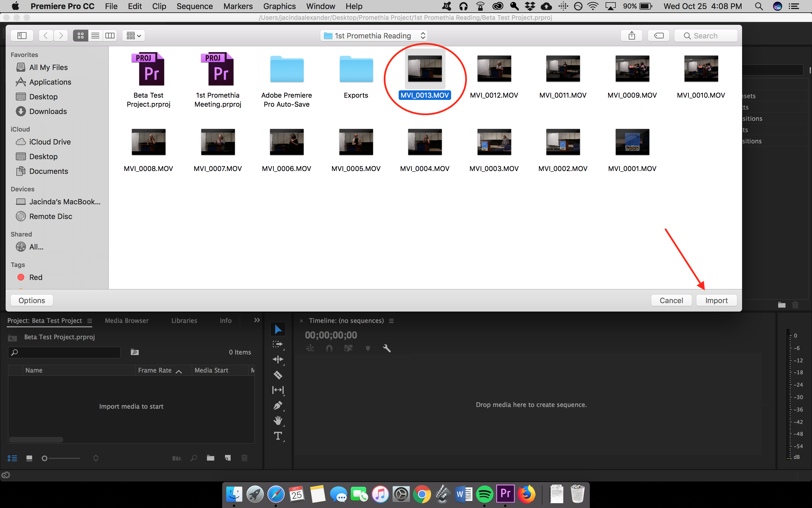Open the Clip menu
This screenshot has height=508, width=812.
click(159, 6)
